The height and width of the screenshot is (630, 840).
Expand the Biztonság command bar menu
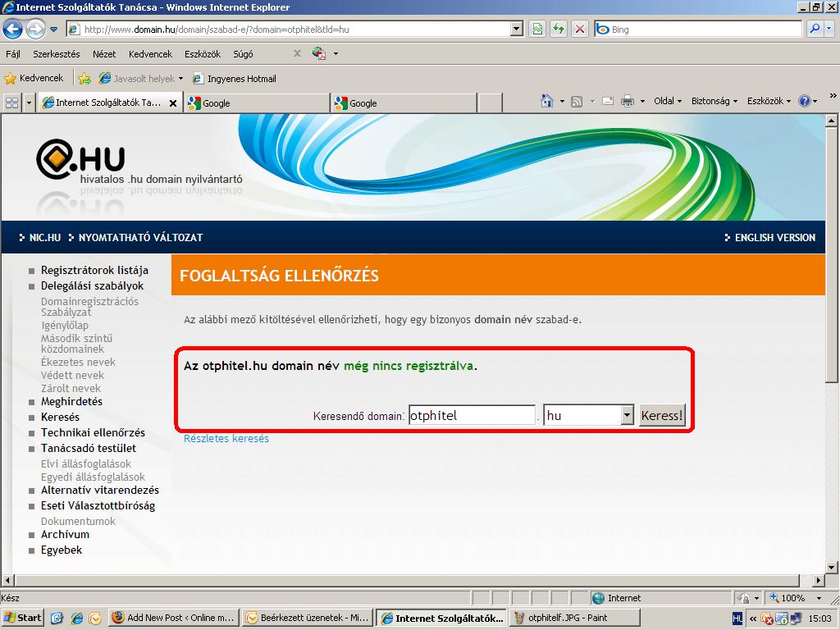[x=714, y=101]
